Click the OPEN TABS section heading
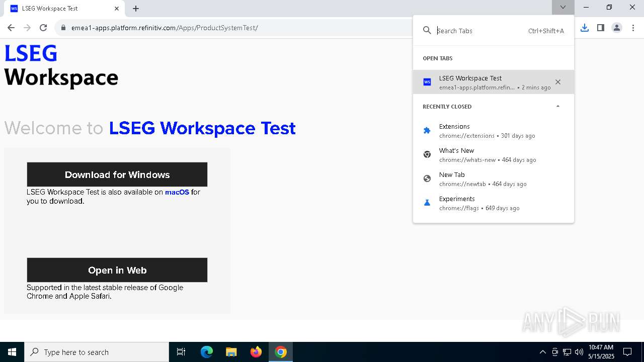This screenshot has width=644, height=362. (x=438, y=58)
